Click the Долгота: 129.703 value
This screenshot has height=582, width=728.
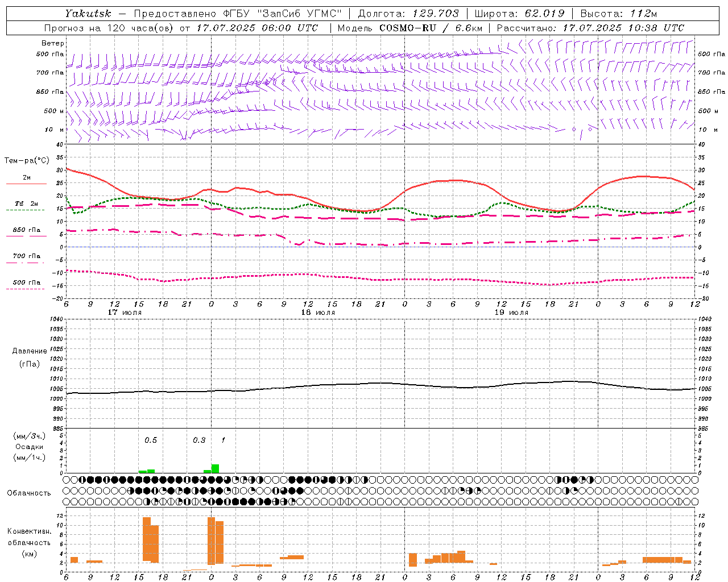point(408,14)
